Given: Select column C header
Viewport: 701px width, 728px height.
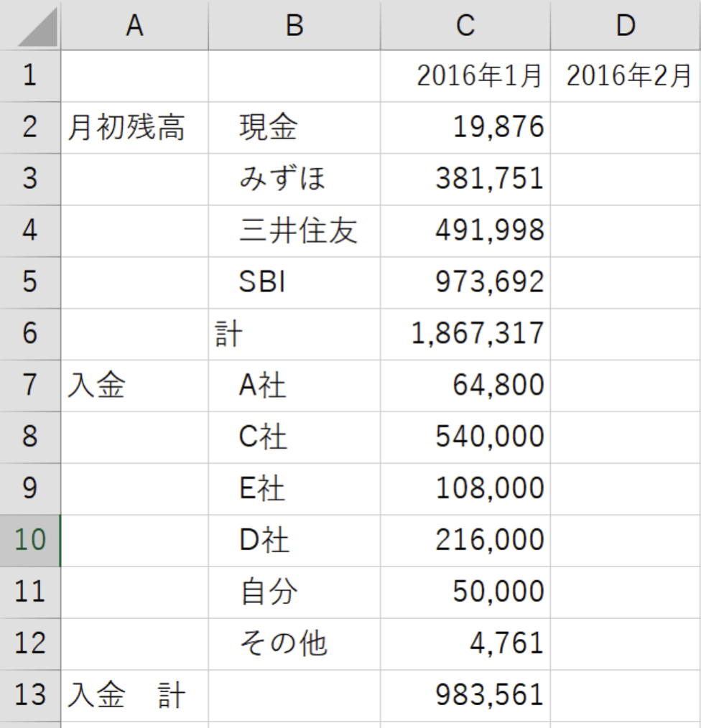Looking at the screenshot, I should point(465,25).
